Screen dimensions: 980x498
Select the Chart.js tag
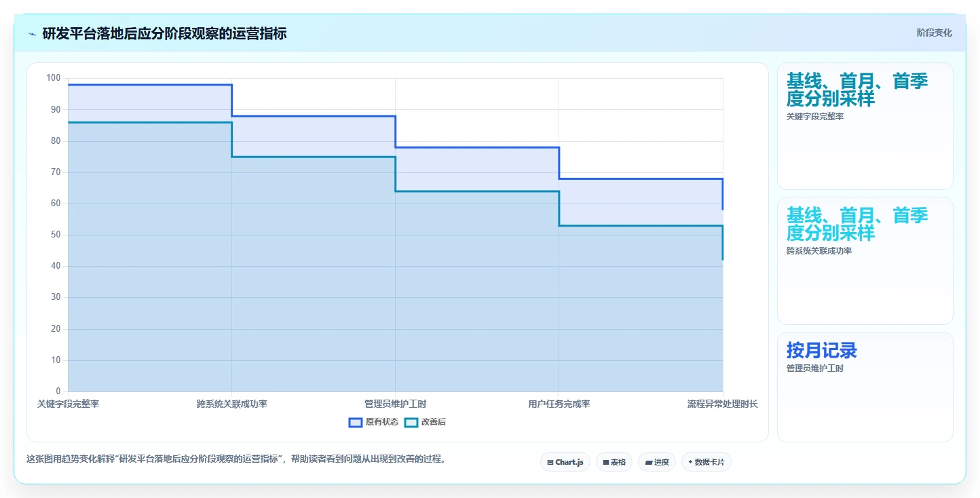click(565, 462)
